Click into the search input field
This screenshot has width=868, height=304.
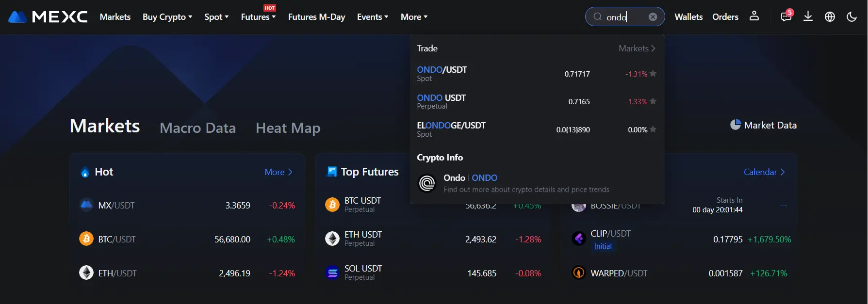(x=623, y=17)
